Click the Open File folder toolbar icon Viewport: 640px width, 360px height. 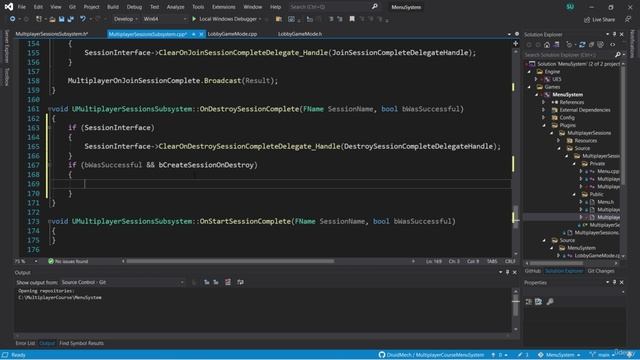pyautogui.click(x=52, y=19)
